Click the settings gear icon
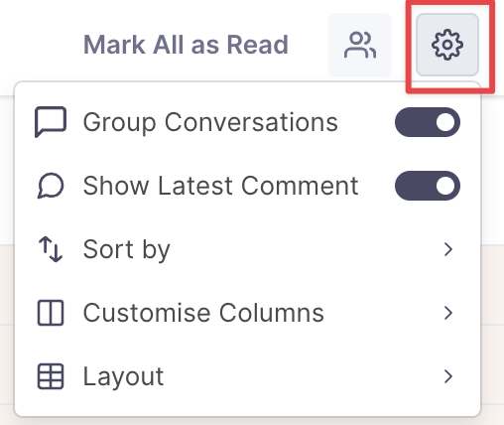Screen dimensions: 504x425 tap(447, 45)
